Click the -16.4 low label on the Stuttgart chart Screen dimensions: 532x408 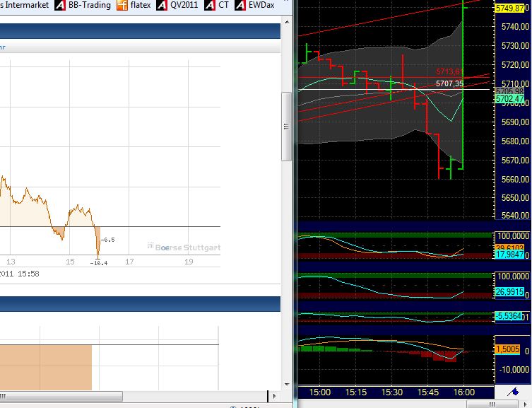(99, 263)
